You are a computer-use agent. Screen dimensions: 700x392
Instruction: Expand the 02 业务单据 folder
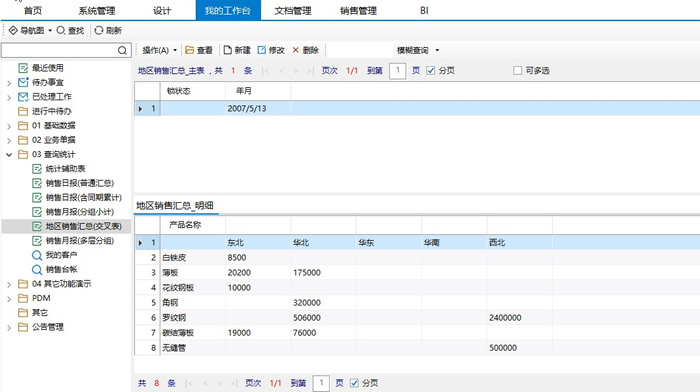(9, 141)
